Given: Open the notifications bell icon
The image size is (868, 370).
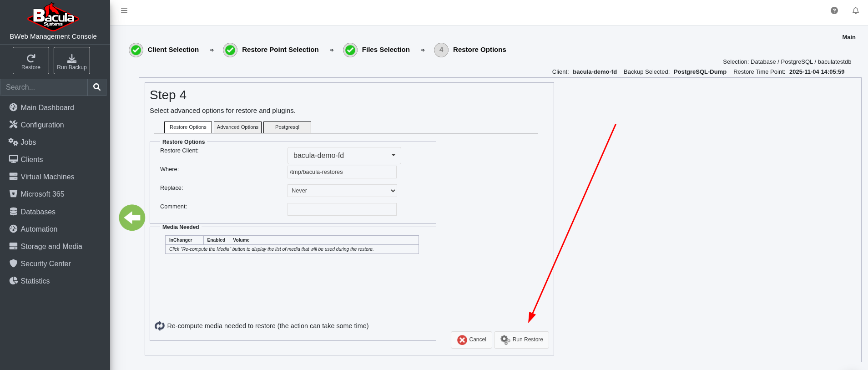Looking at the screenshot, I should point(855,10).
